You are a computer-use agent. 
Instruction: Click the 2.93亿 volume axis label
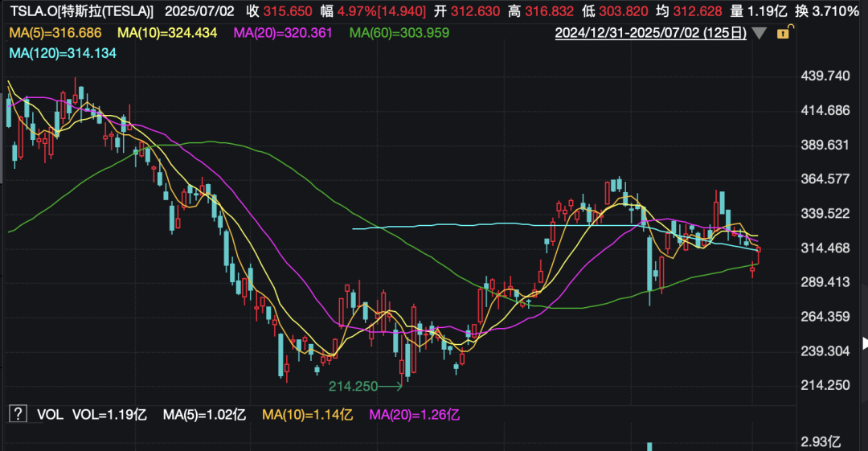pyautogui.click(x=821, y=442)
